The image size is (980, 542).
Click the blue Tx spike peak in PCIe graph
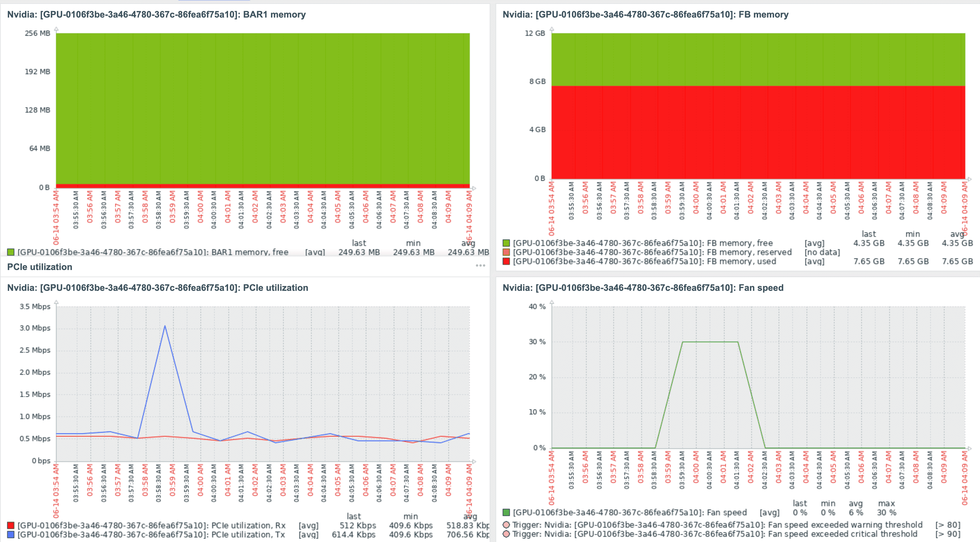point(165,326)
